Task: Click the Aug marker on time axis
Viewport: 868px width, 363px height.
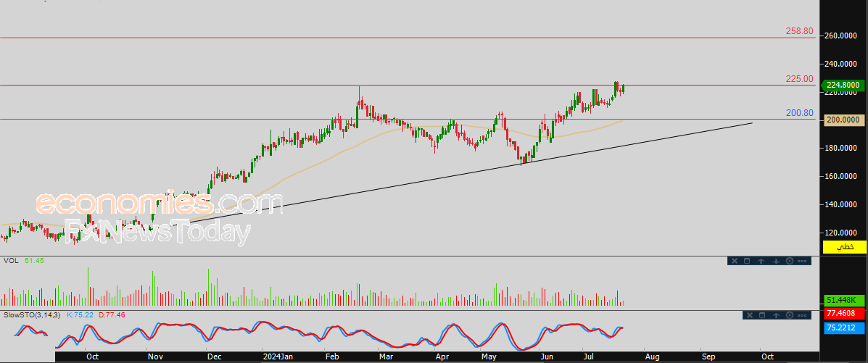Action: (x=653, y=356)
